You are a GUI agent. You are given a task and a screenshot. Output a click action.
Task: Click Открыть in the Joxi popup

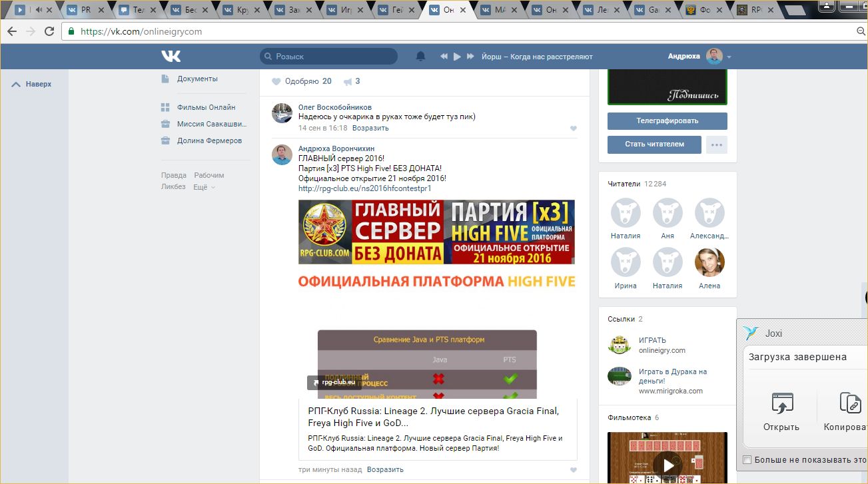(782, 412)
